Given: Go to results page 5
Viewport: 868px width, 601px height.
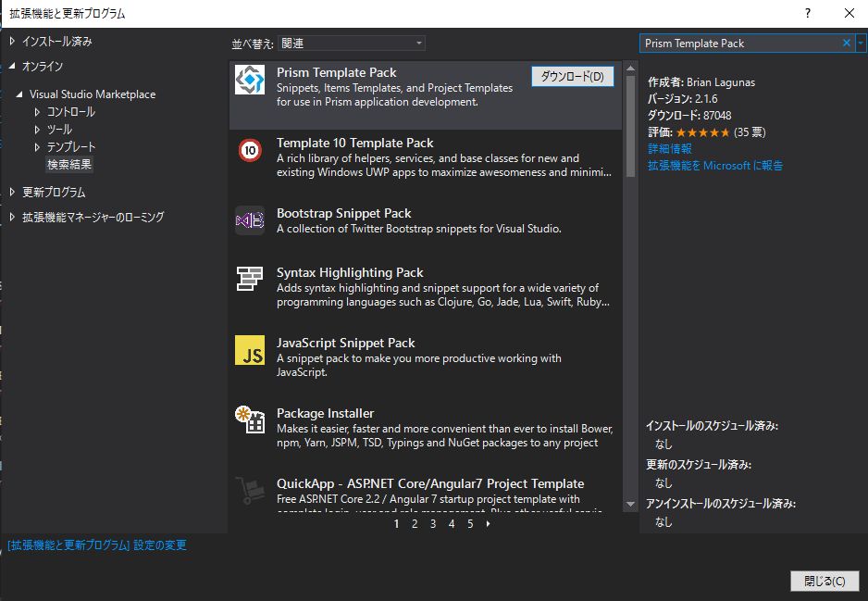Looking at the screenshot, I should tap(470, 523).
